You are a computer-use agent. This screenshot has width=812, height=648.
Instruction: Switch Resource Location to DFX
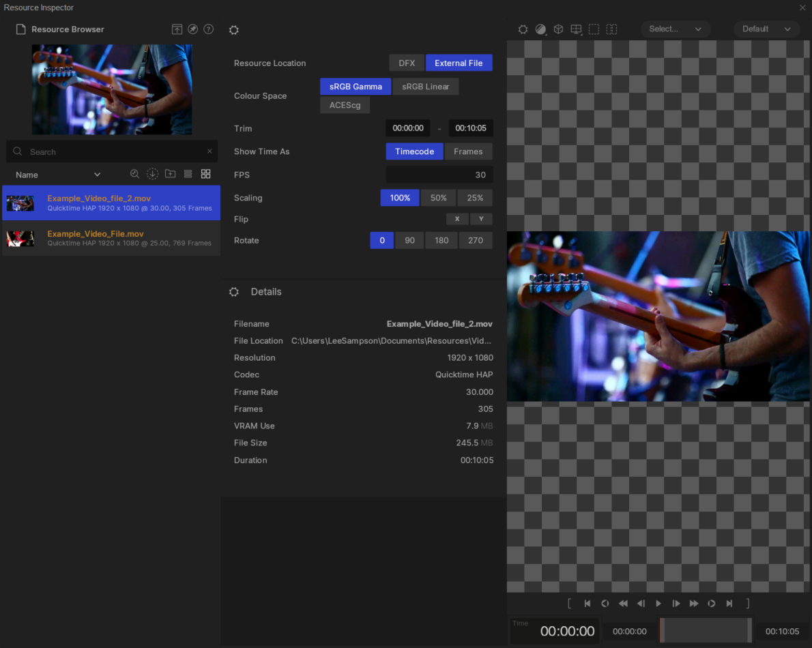407,62
